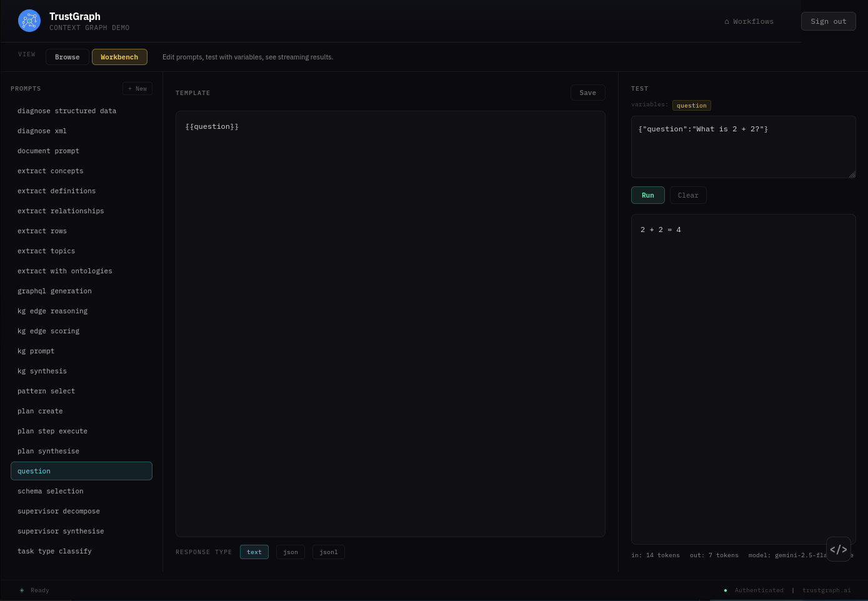Select the kg prompt entry
The image size is (868, 601).
tap(81, 351)
